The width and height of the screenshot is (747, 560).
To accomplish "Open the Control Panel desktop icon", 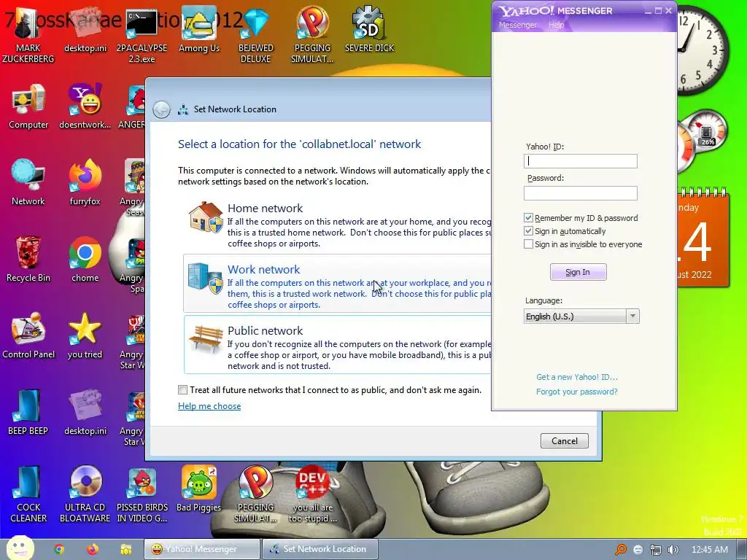I will (x=28, y=336).
